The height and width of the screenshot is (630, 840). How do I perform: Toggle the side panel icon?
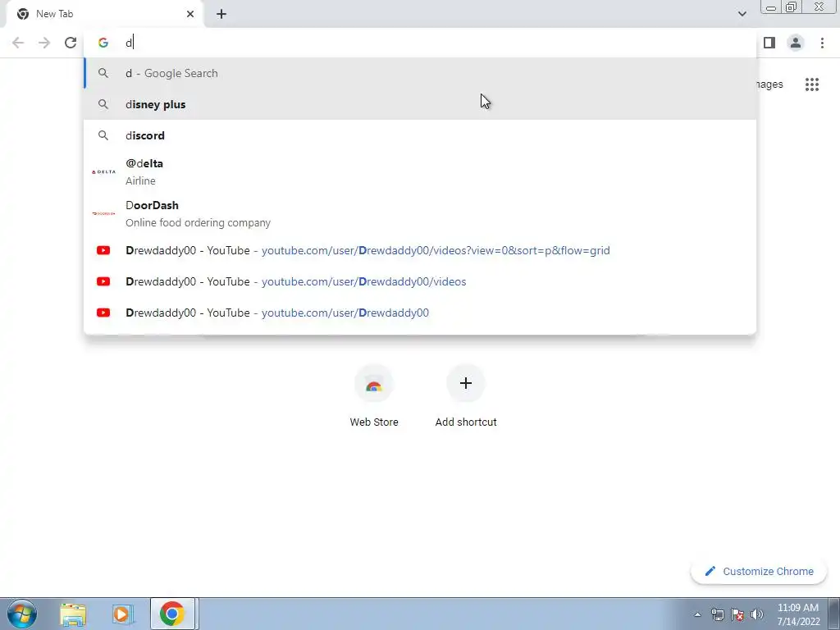(769, 43)
